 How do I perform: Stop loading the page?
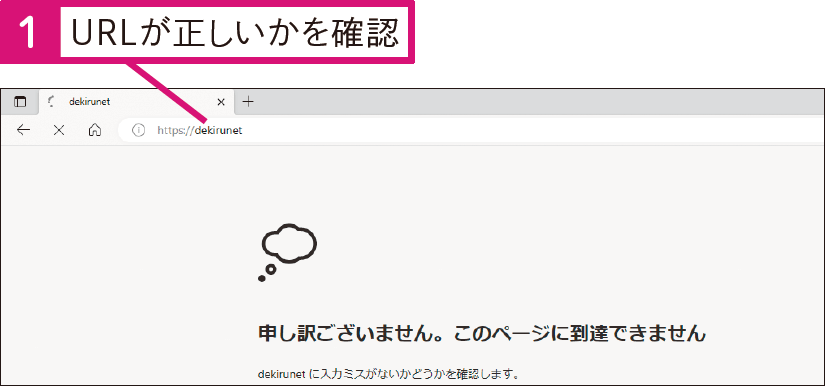click(59, 130)
